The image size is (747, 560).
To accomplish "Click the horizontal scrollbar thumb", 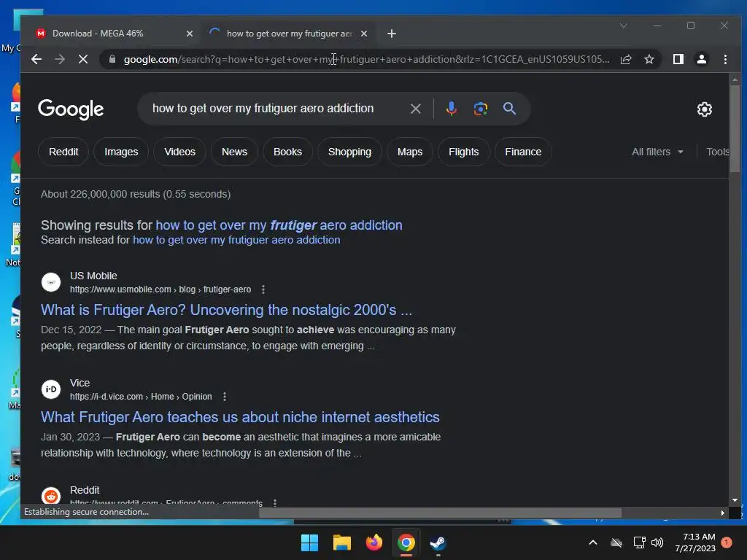I will tap(440, 513).
